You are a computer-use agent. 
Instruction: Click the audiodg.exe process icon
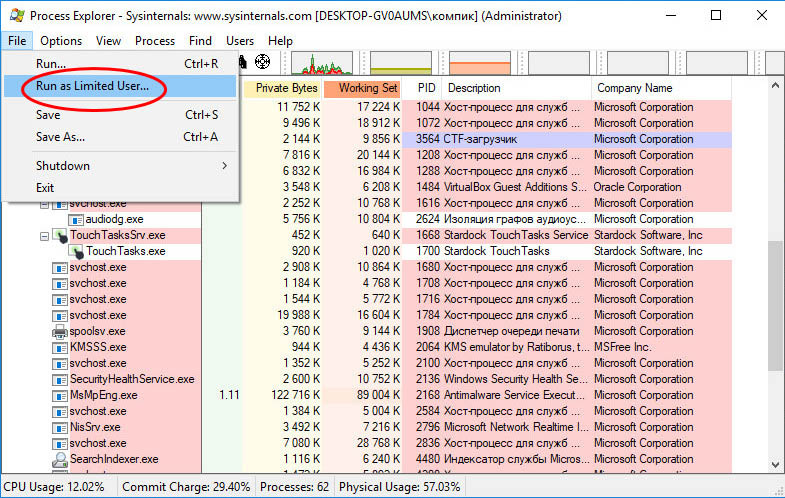click(76, 219)
